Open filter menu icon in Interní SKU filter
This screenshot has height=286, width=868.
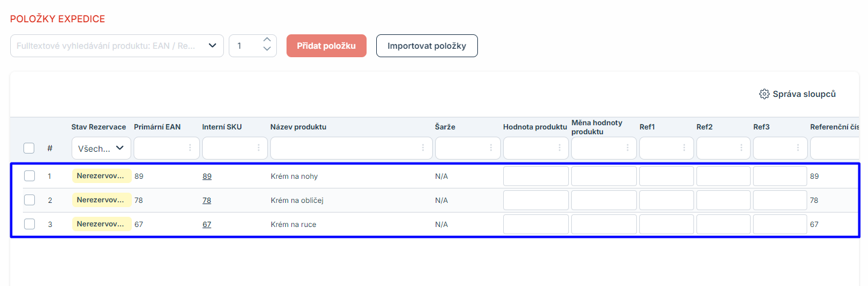click(x=258, y=148)
